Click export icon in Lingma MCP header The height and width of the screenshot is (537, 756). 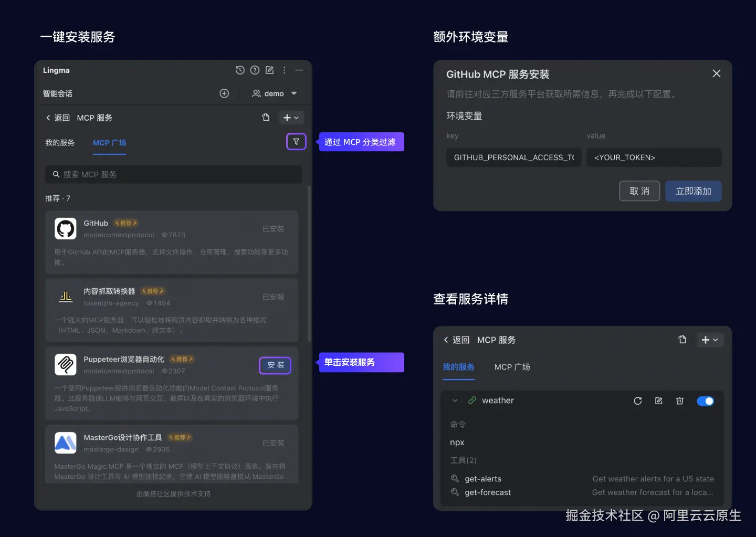(x=266, y=118)
